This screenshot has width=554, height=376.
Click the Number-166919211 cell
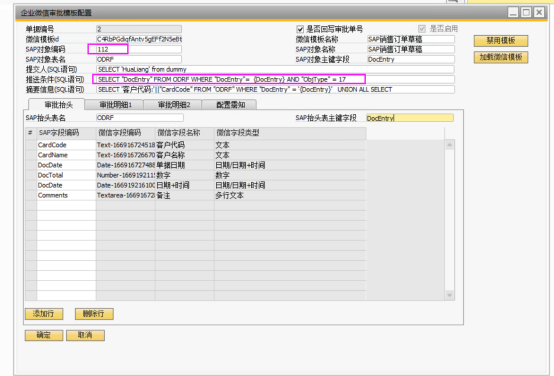[x=125, y=175]
